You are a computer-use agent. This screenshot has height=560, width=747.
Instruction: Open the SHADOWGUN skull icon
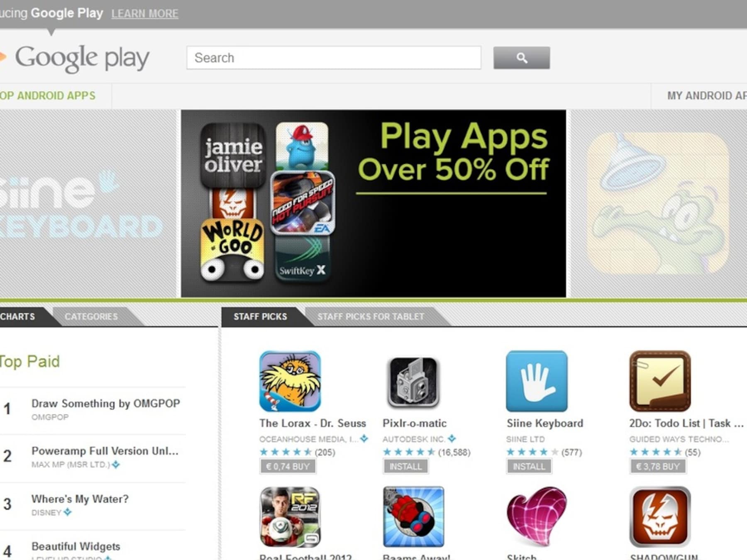pyautogui.click(x=660, y=517)
